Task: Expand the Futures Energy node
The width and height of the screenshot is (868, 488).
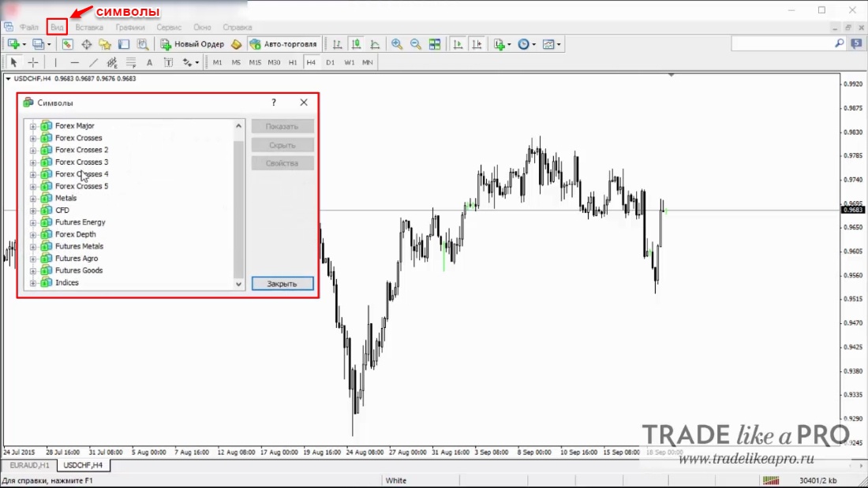Action: point(32,222)
